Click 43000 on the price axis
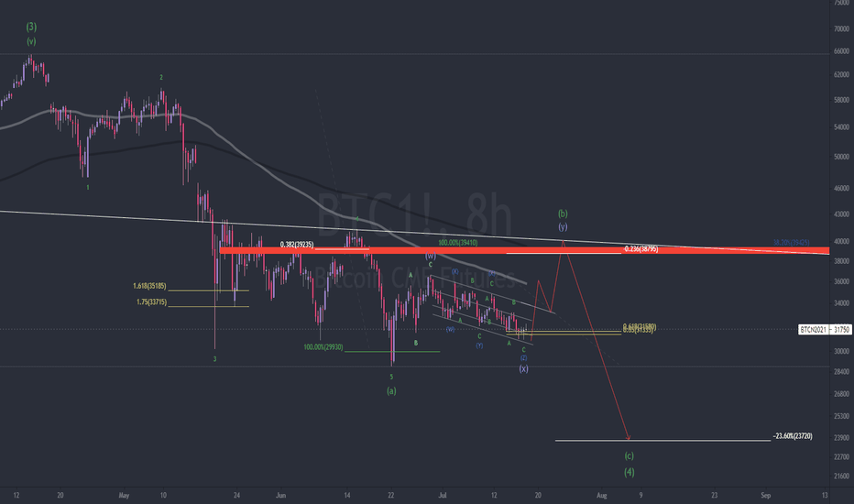This screenshot has height=504, width=854. tap(841, 214)
